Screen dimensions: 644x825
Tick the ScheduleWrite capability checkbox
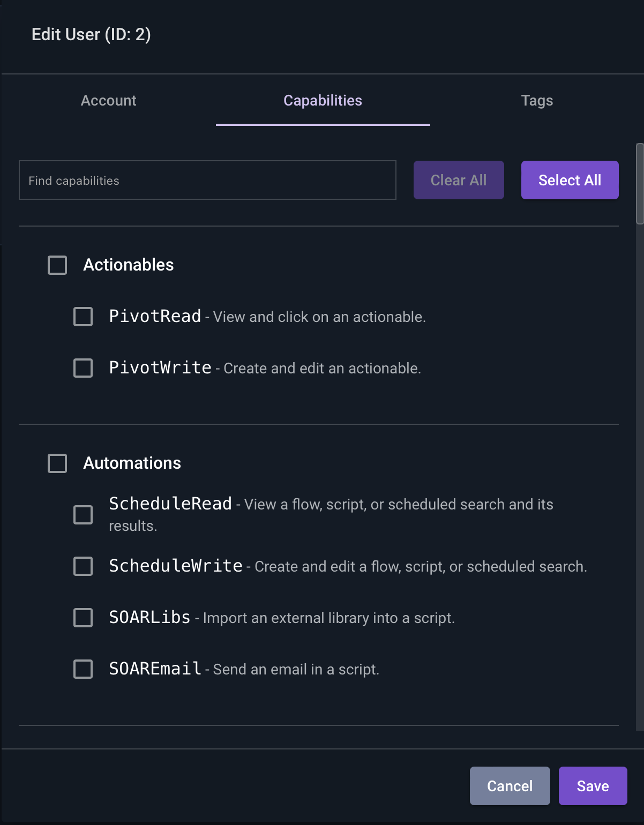click(x=83, y=566)
